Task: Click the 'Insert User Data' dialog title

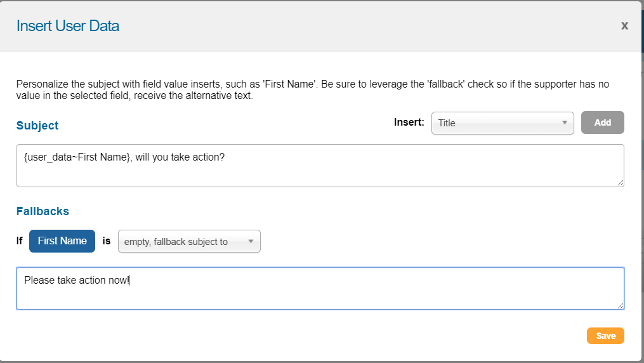Action: click(x=68, y=26)
